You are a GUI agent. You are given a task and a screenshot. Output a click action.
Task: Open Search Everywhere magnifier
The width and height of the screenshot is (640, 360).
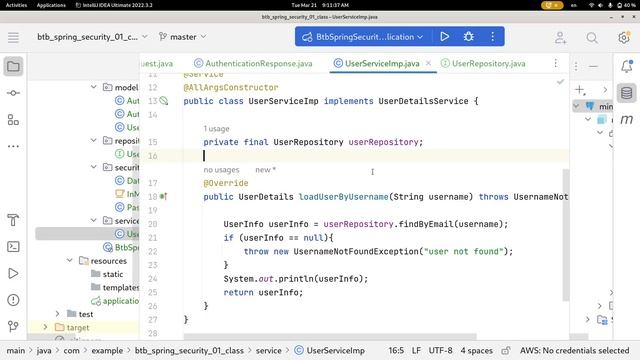pyautogui.click(x=592, y=38)
